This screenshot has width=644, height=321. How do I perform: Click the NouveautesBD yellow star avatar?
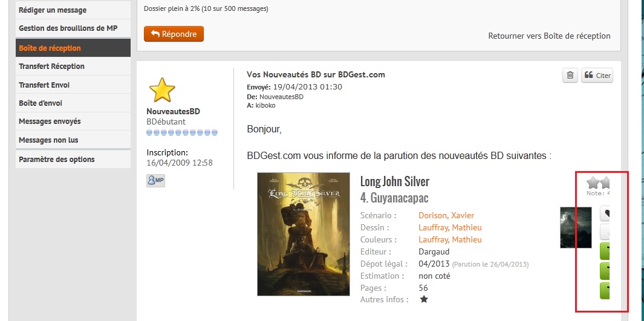[x=162, y=90]
